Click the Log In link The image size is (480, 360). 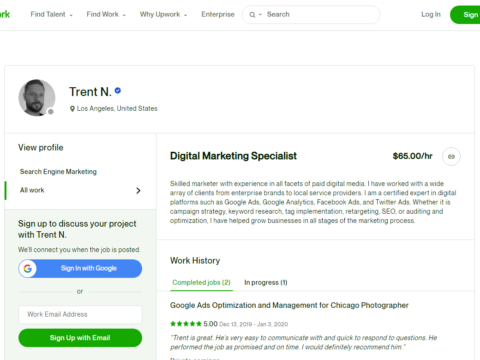coord(431,14)
